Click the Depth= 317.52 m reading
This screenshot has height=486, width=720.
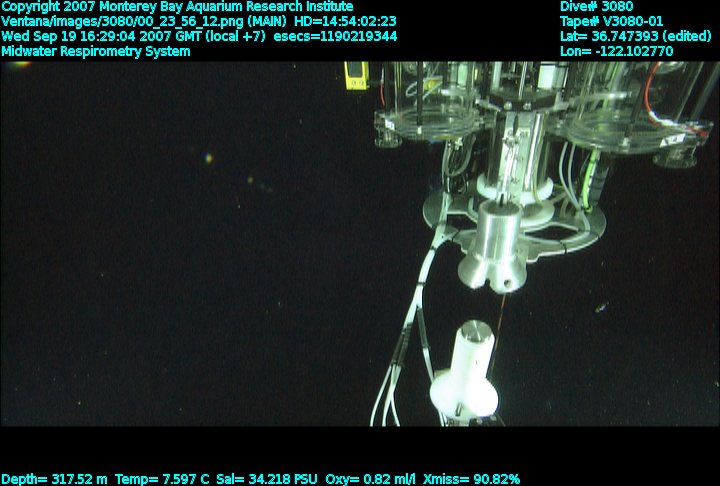click(x=54, y=479)
